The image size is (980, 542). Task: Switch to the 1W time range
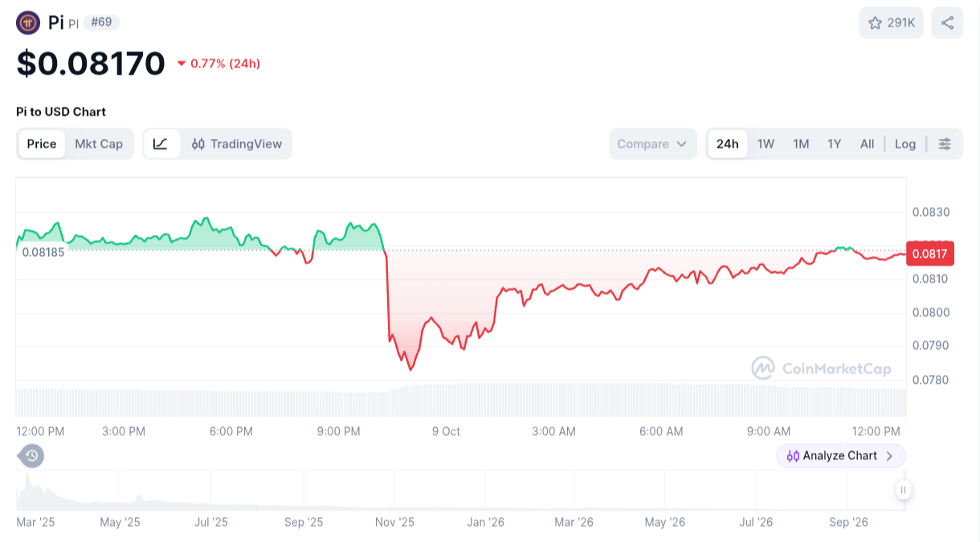click(766, 144)
